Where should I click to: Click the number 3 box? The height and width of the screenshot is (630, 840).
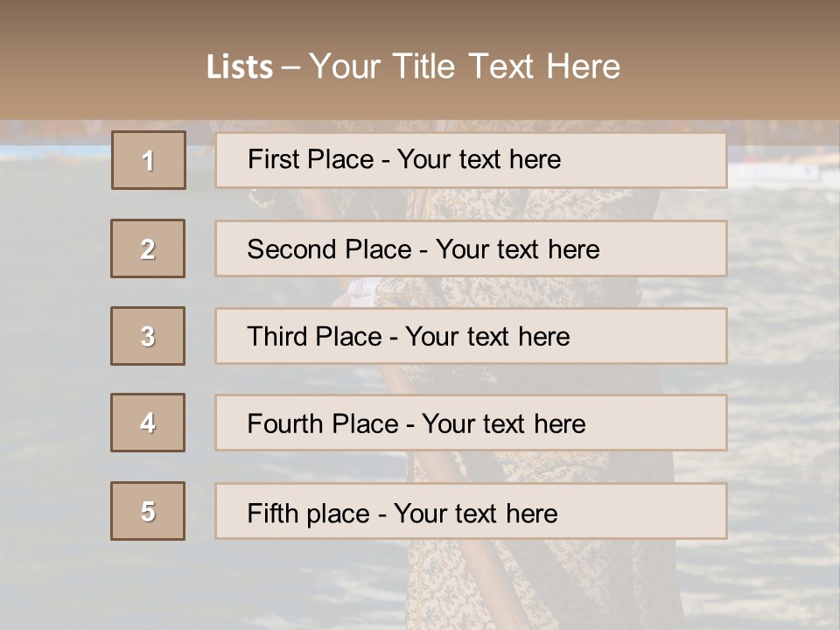[148, 336]
